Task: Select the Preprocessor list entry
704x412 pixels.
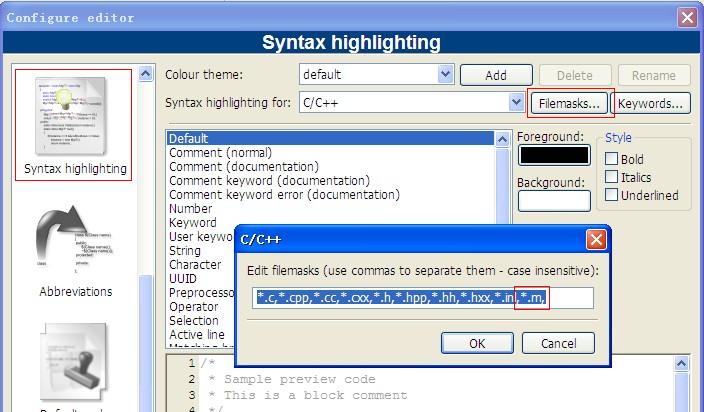Action: coord(201,293)
